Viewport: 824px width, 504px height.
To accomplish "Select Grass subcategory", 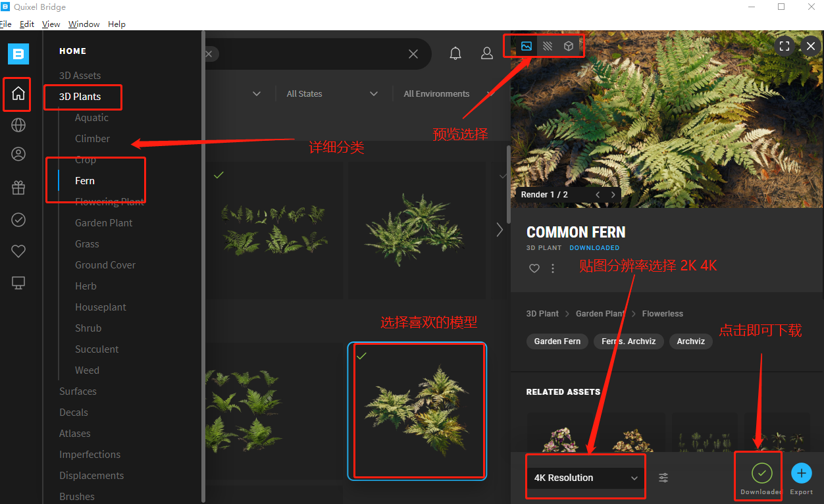I will [87, 244].
